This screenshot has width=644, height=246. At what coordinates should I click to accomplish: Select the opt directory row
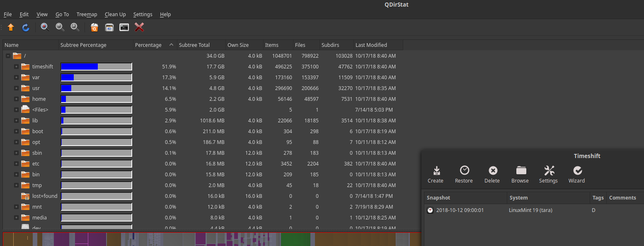[x=203, y=142]
